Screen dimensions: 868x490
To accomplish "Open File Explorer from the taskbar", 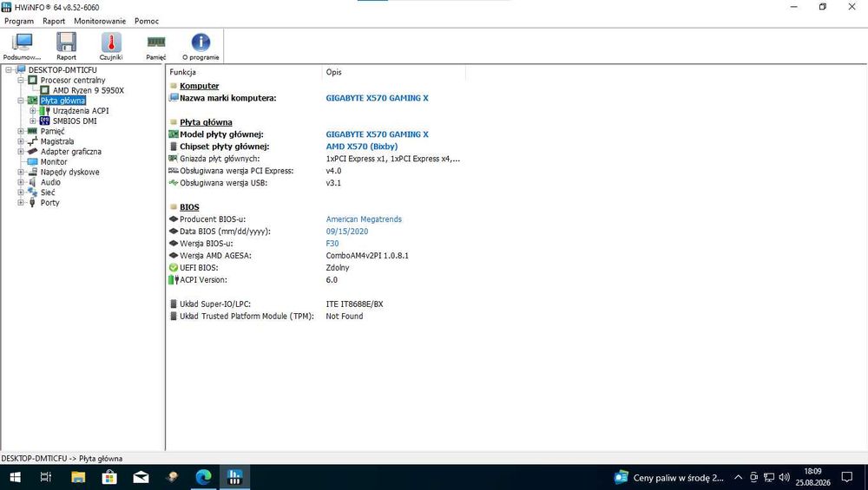I will point(78,477).
